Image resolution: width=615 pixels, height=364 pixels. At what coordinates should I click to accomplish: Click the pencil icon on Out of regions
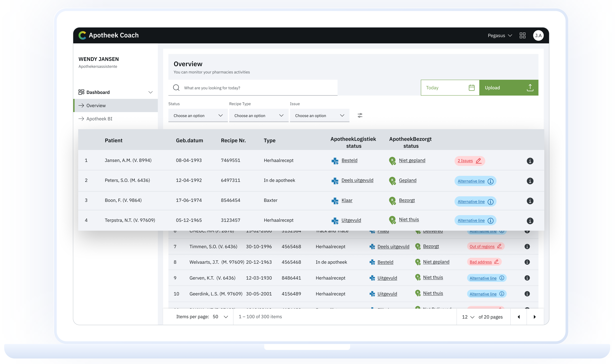(499, 246)
